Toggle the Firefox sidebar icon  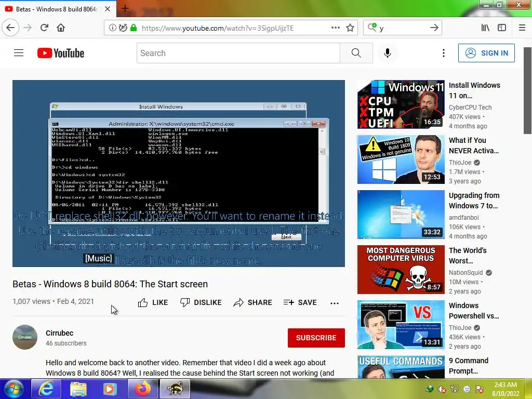tap(502, 28)
